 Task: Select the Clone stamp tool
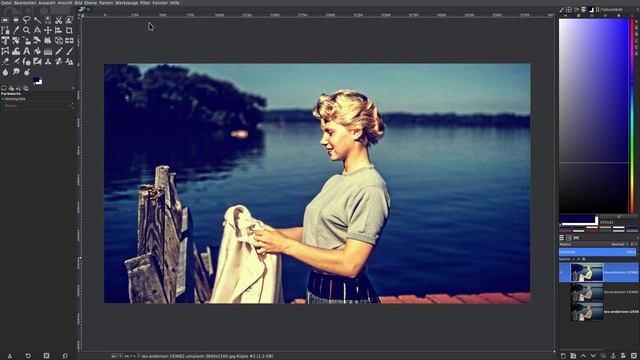48,62
